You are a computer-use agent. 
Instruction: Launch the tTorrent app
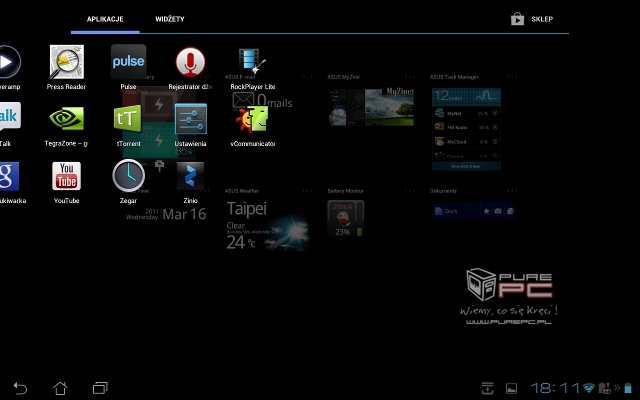point(128,118)
